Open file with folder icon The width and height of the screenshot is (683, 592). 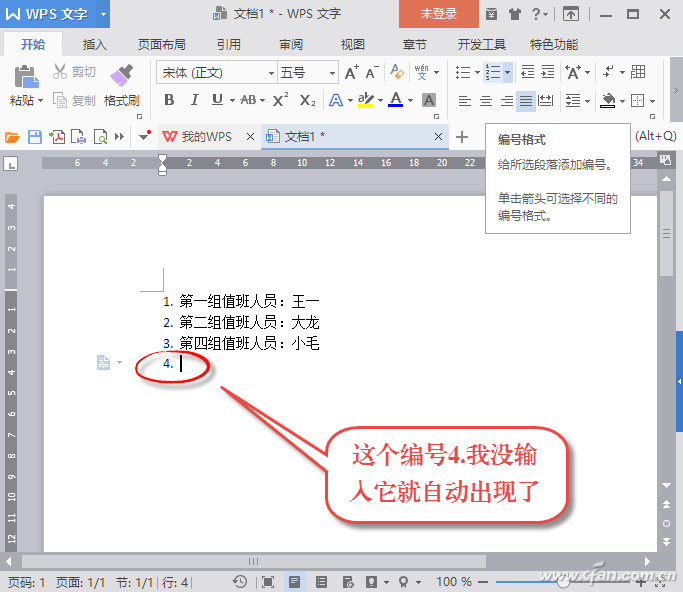(x=12, y=137)
